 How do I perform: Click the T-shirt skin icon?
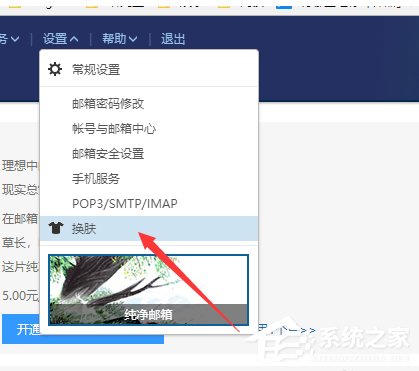[x=56, y=228]
